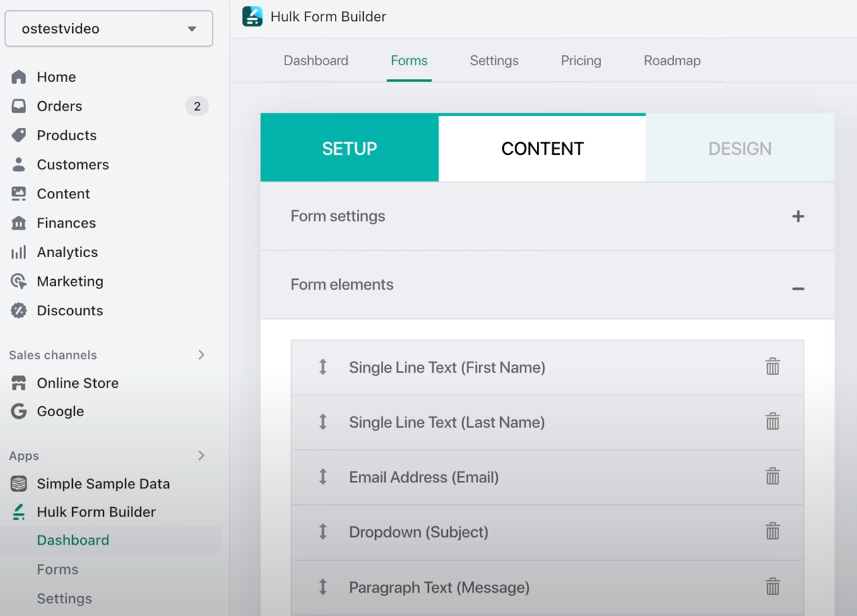Collapse the Form elements section
Screen dimensions: 857x616
(x=797, y=288)
